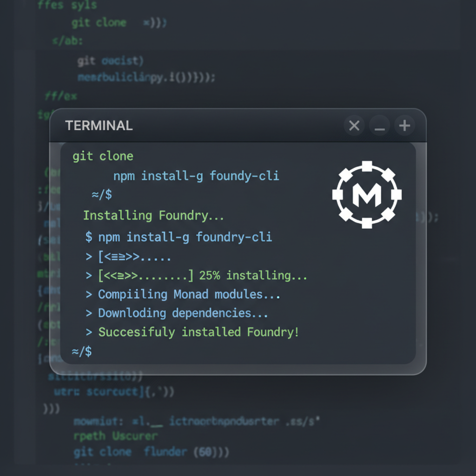Click the ≈/$ prompt above Installing Foundry
This screenshot has height=476, width=476.
tap(100, 195)
